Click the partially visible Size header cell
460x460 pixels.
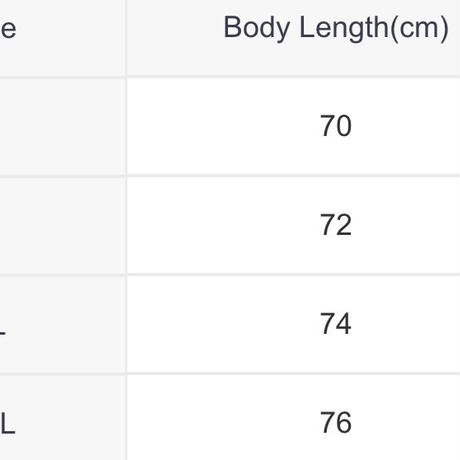[x=63, y=38]
